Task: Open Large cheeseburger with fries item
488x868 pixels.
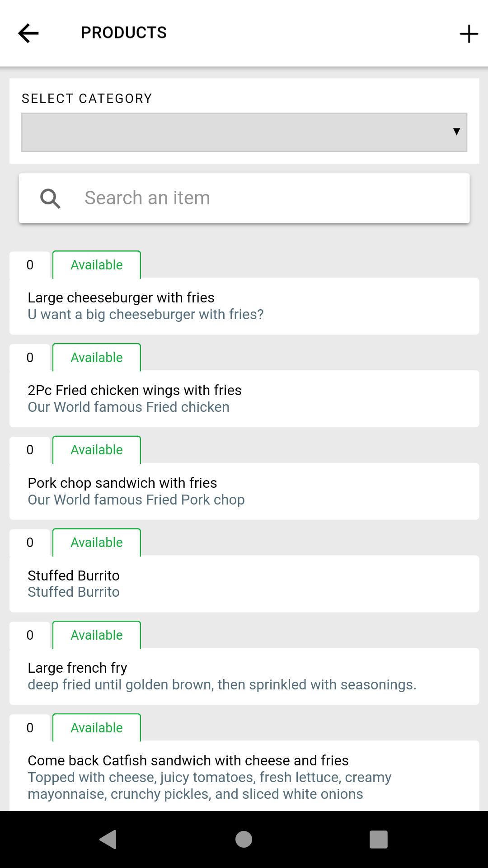Action: [x=244, y=306]
